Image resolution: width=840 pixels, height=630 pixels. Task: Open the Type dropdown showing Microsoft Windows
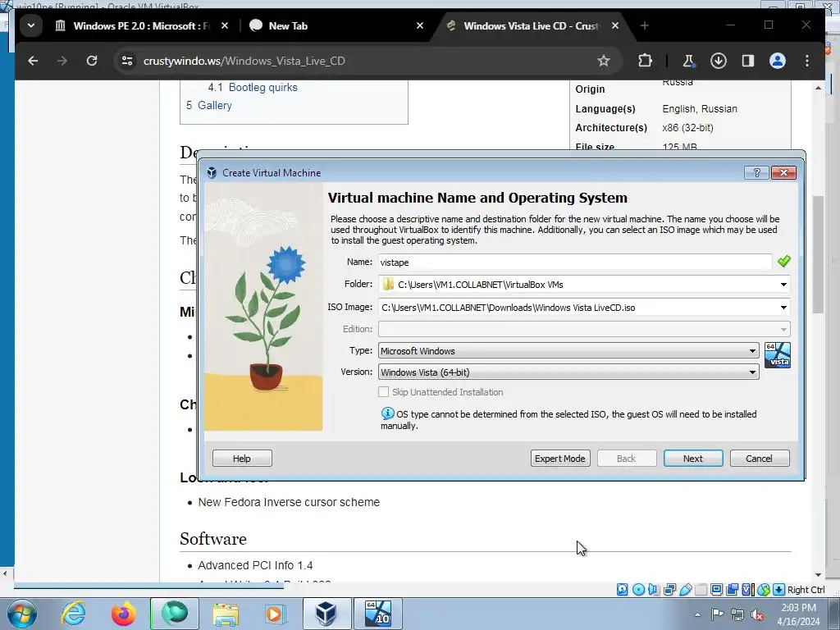click(x=568, y=351)
